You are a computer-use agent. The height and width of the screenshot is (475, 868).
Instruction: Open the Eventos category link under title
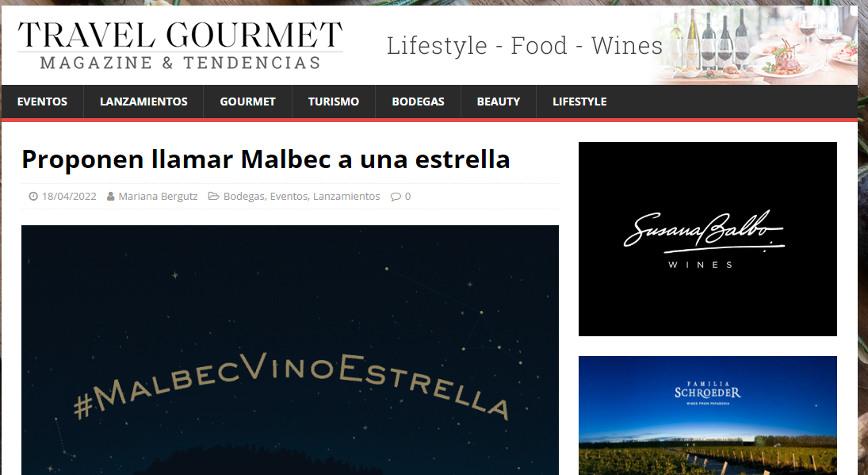click(x=289, y=197)
